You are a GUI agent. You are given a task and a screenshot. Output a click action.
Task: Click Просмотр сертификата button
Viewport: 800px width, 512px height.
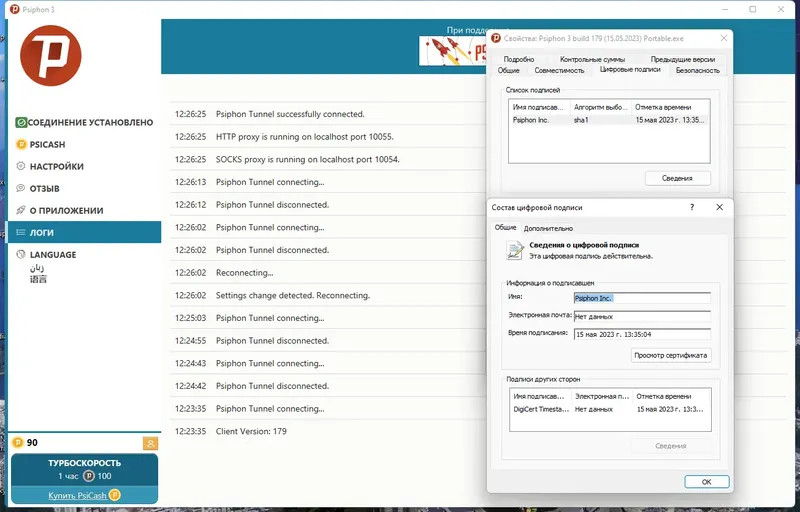671,355
